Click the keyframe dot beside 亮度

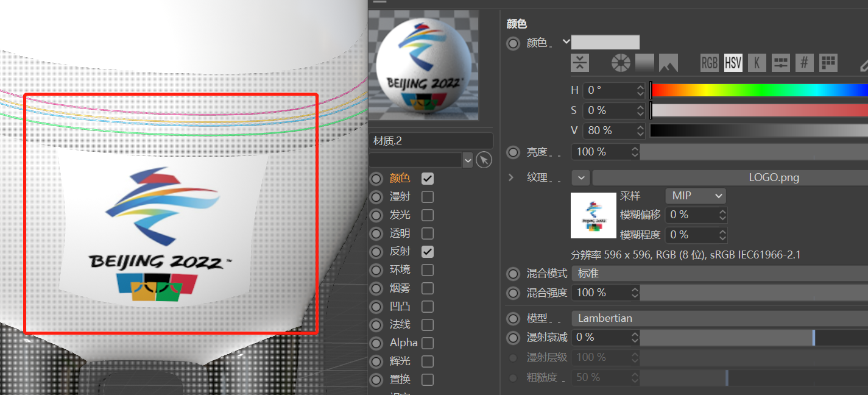click(513, 152)
